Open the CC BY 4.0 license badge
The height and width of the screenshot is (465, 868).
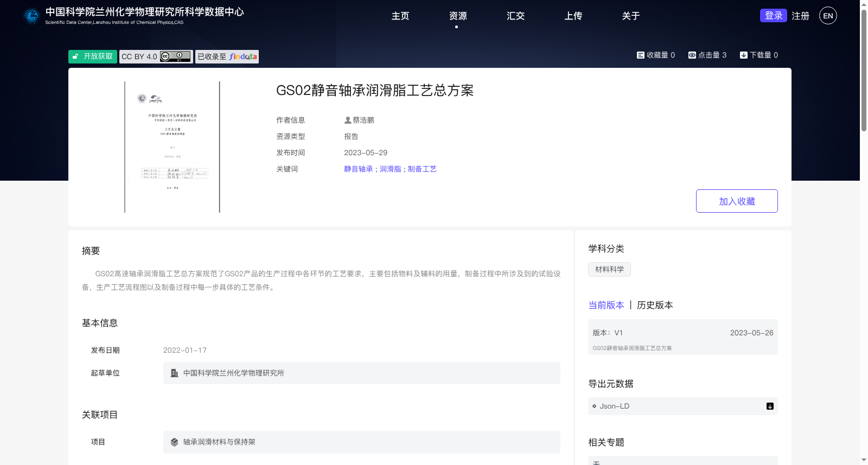tap(156, 56)
